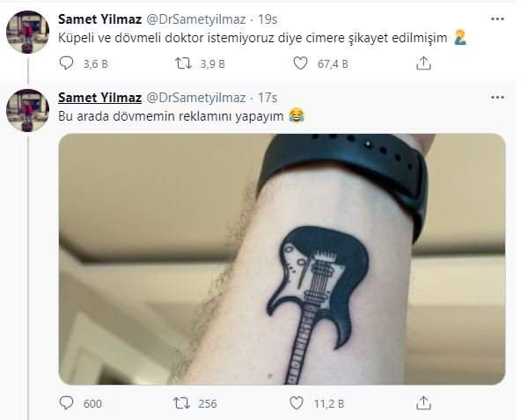Enlarge the guitar tattoo photo

[x=282, y=259]
